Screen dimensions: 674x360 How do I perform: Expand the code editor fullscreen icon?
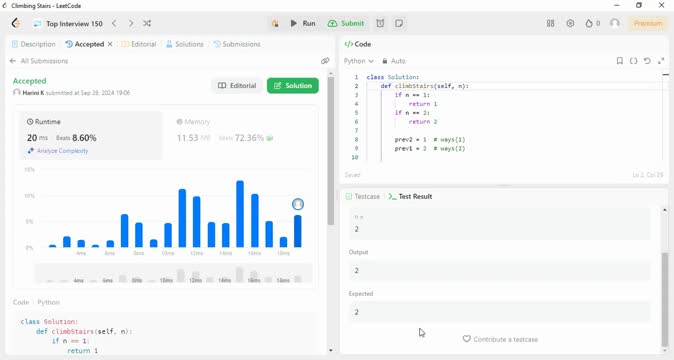coord(661,61)
